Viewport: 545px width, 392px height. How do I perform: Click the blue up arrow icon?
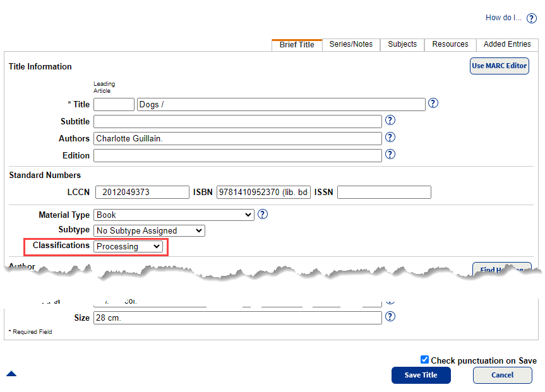(11, 374)
